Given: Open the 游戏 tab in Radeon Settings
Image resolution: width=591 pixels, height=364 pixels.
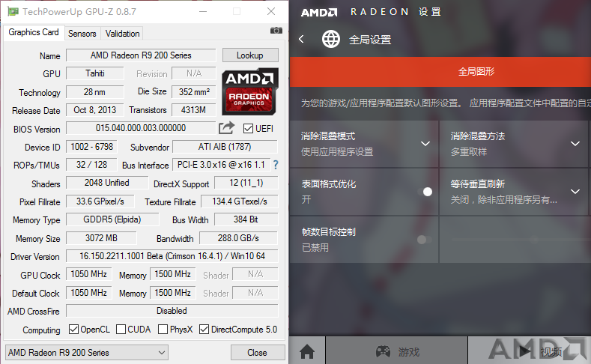Looking at the screenshot, I should (396, 351).
